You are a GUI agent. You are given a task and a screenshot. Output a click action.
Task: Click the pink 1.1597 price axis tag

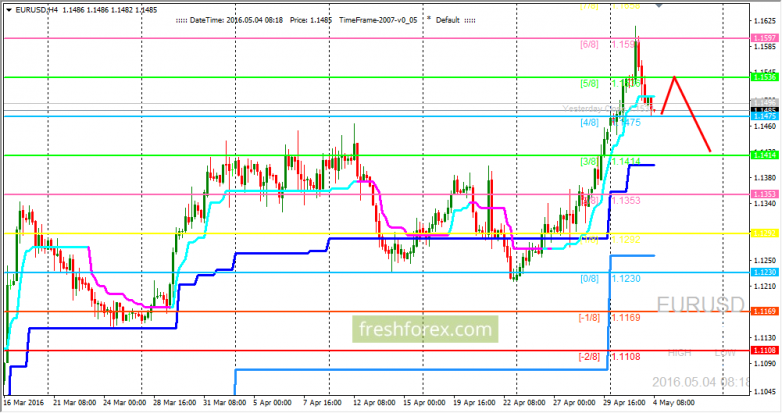764,38
